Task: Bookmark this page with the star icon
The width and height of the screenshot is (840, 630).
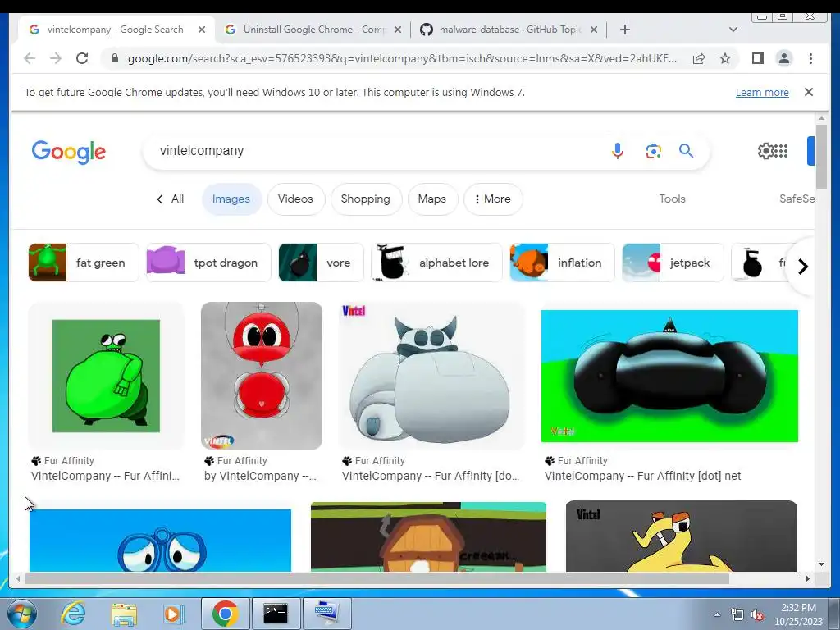Action: (x=725, y=58)
